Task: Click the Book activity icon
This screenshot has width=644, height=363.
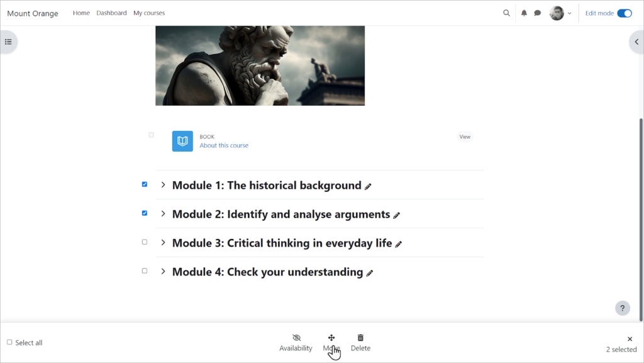Action: click(x=182, y=141)
